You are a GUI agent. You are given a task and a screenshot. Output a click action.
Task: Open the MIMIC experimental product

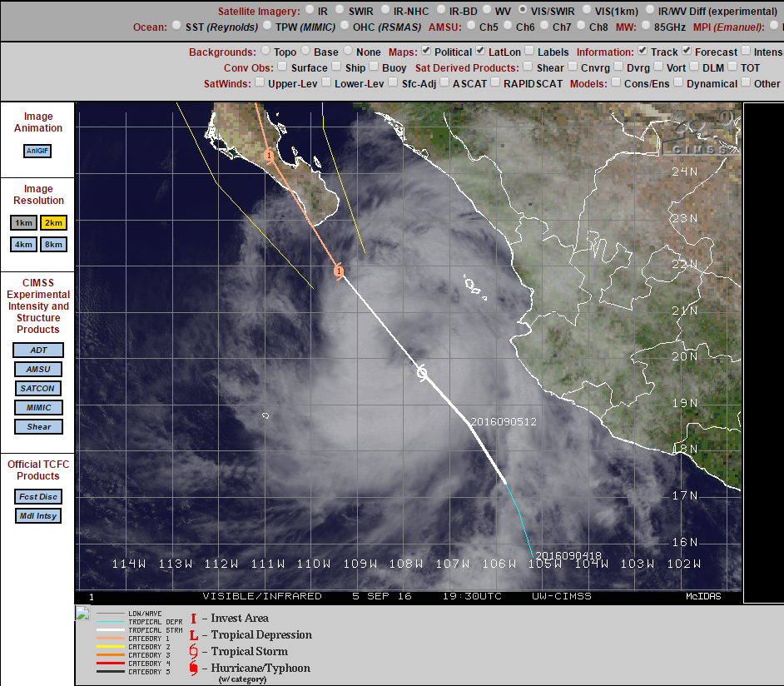coord(37,407)
